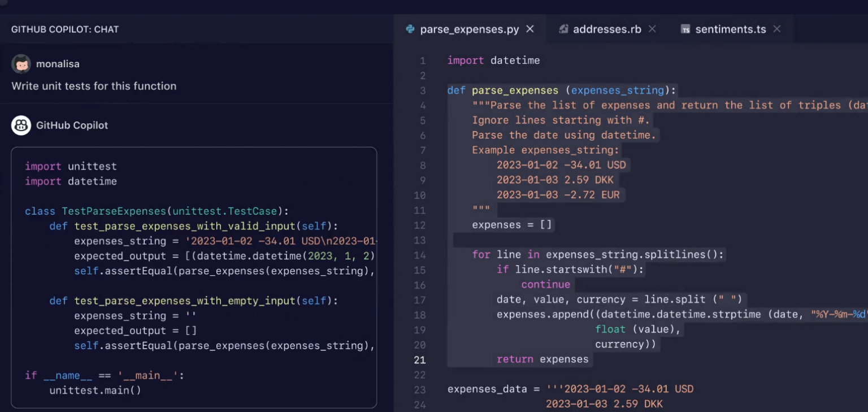Image resolution: width=868 pixels, height=412 pixels.
Task: Click the monalisa username label
Action: (x=57, y=63)
